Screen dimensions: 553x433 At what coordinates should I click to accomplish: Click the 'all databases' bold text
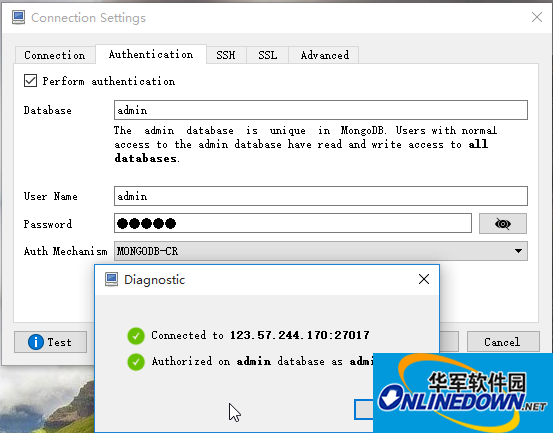pyautogui.click(x=302, y=151)
